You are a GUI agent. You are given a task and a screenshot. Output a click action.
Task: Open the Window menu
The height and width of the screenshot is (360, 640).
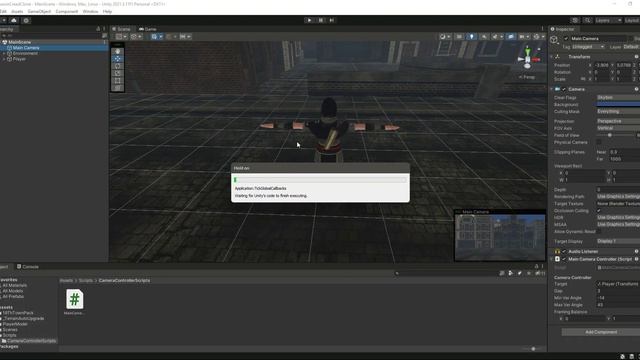tap(90, 11)
